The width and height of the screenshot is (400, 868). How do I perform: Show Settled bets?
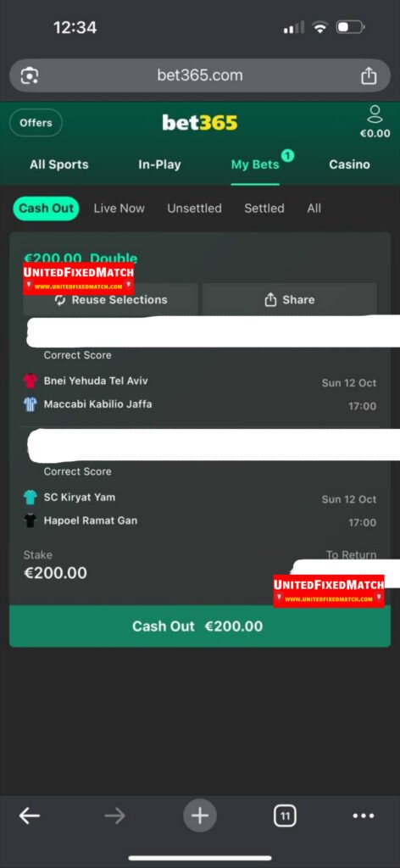tap(264, 209)
